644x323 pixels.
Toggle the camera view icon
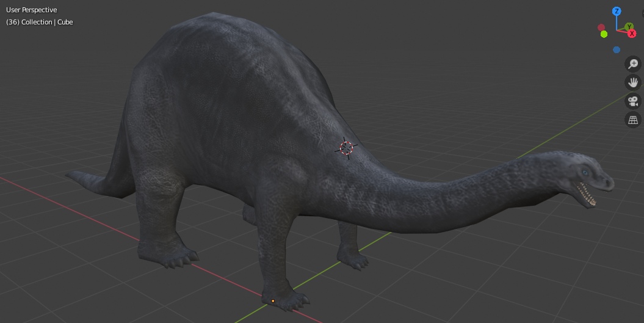(x=633, y=101)
